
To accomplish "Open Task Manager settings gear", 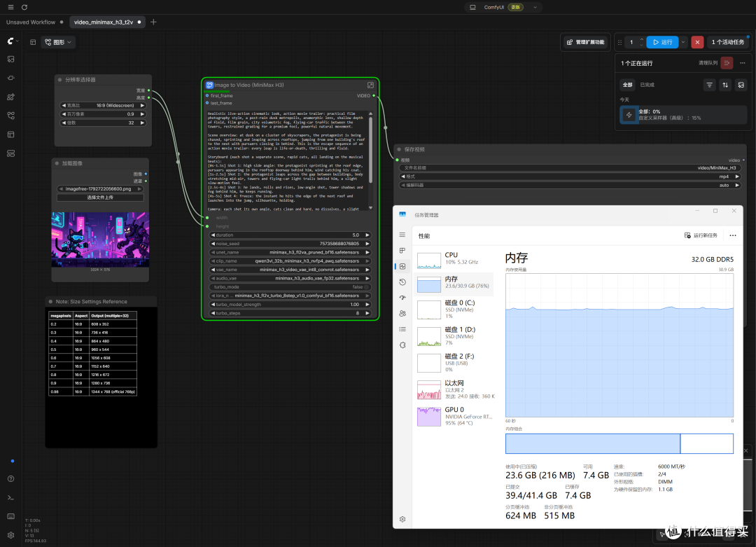I will pyautogui.click(x=402, y=519).
